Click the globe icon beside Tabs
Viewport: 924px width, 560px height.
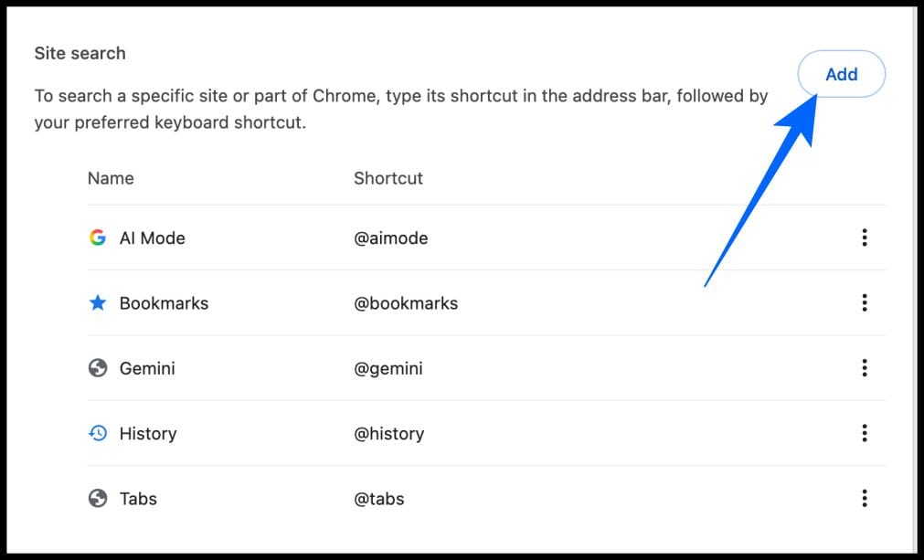[98, 499]
